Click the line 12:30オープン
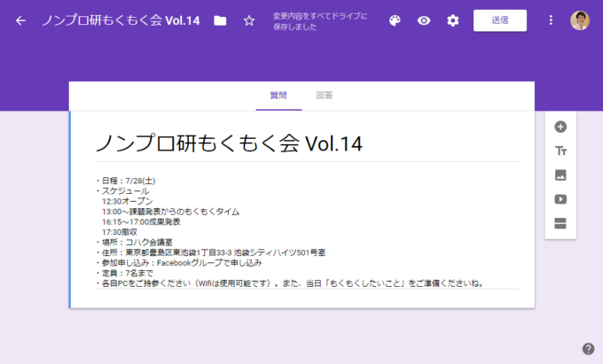Image resolution: width=603 pixels, height=364 pixels. click(128, 201)
